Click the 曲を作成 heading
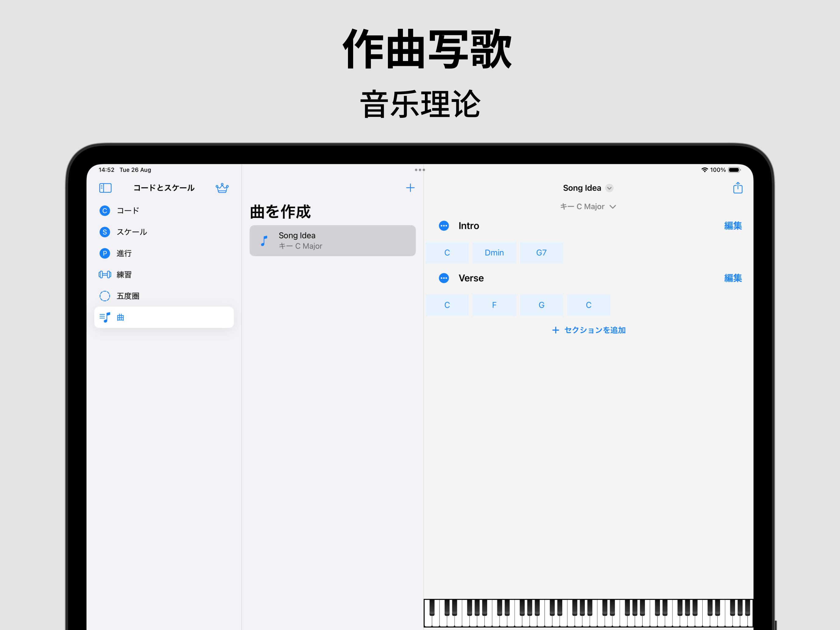Image resolution: width=840 pixels, height=630 pixels. point(280,212)
